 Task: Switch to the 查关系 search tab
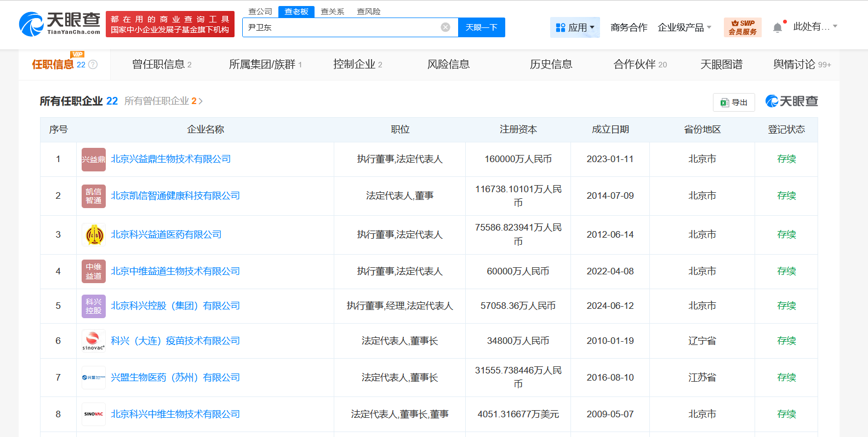point(333,12)
